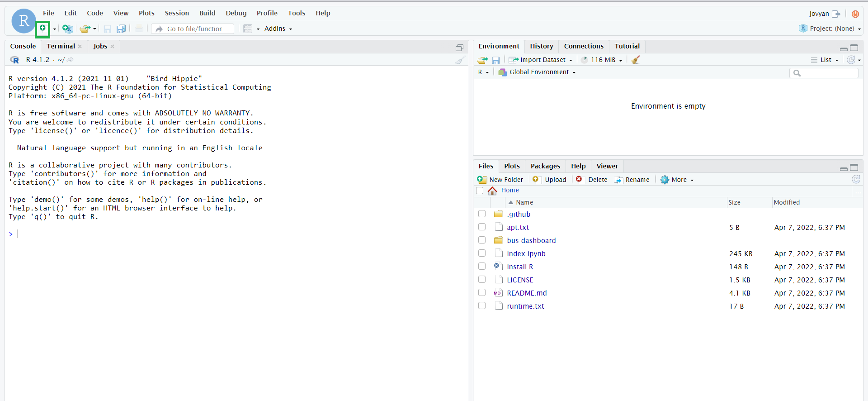Focus the Go to file/function field
The width and height of the screenshot is (868, 401).
[x=193, y=29]
